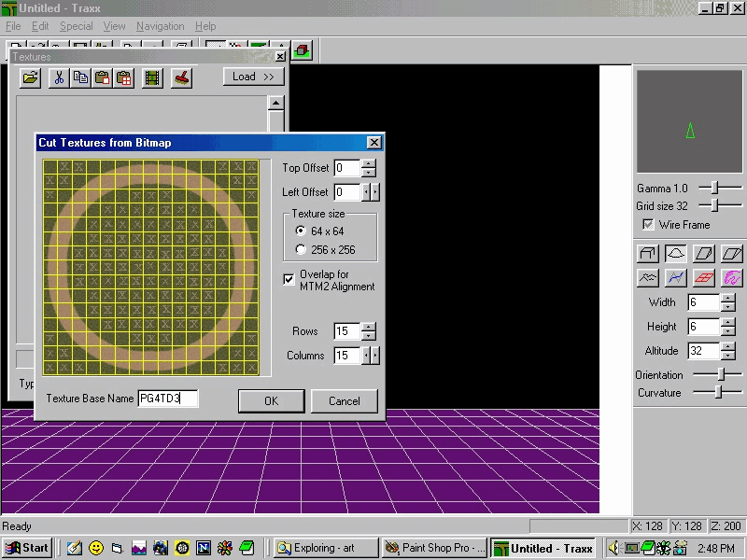Disable Overlap for MTM2 Alignment checkbox

tap(289, 279)
